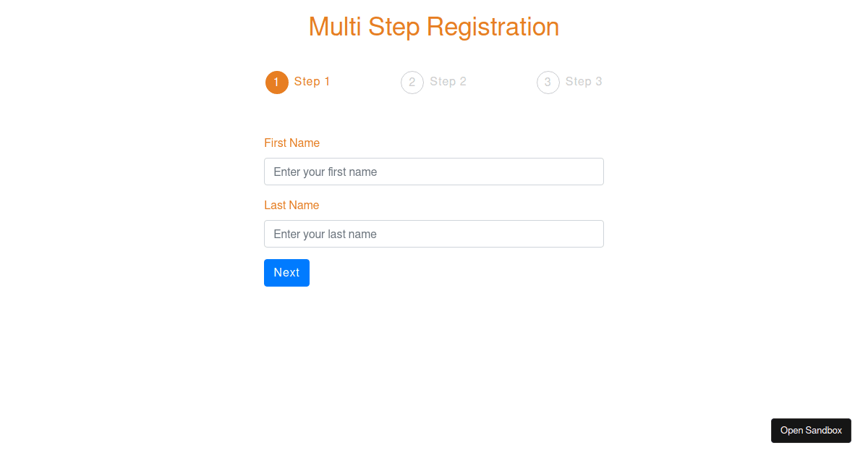This screenshot has height=456, width=868.
Task: Jump to the Step 1 label
Action: pos(312,82)
